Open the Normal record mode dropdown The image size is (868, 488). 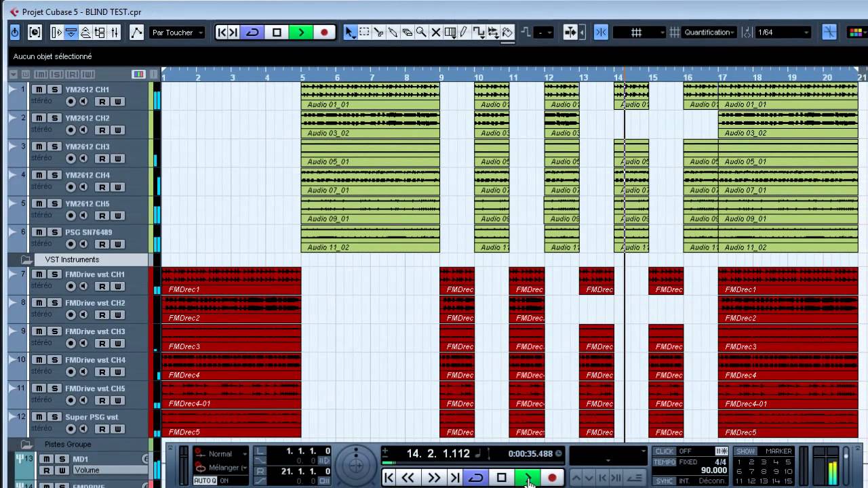click(x=221, y=454)
